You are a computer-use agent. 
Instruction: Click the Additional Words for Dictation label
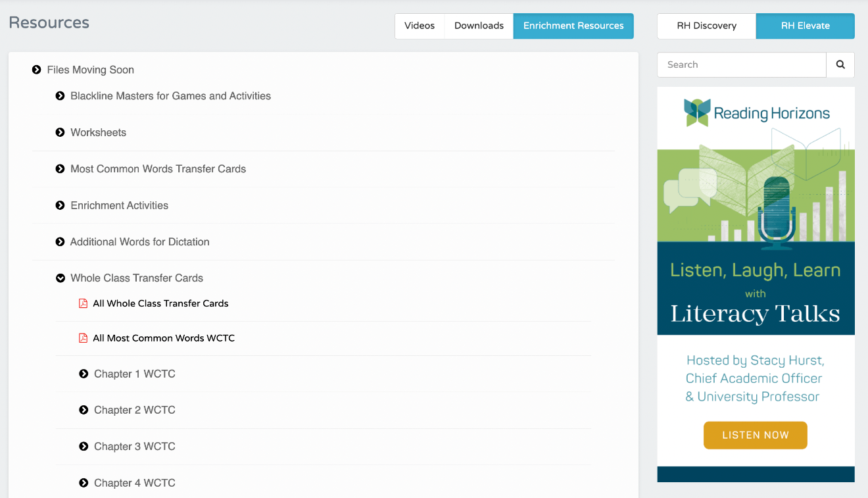[x=140, y=242]
